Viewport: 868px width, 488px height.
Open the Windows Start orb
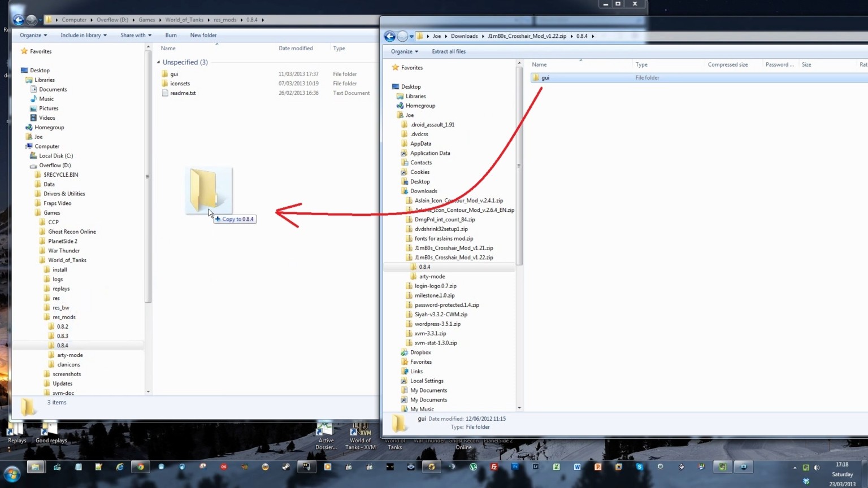coord(12,473)
